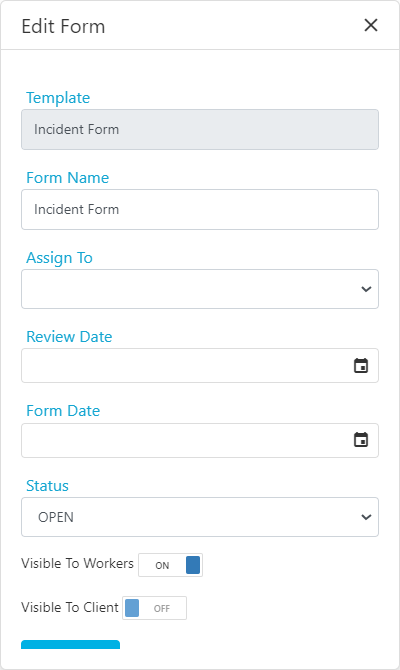Click the disabled Template field

200,129
